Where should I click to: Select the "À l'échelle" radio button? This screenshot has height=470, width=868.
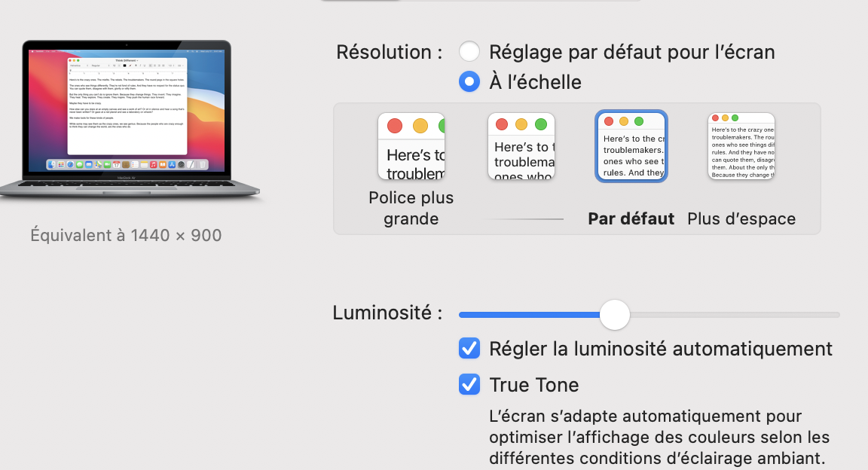(x=469, y=81)
